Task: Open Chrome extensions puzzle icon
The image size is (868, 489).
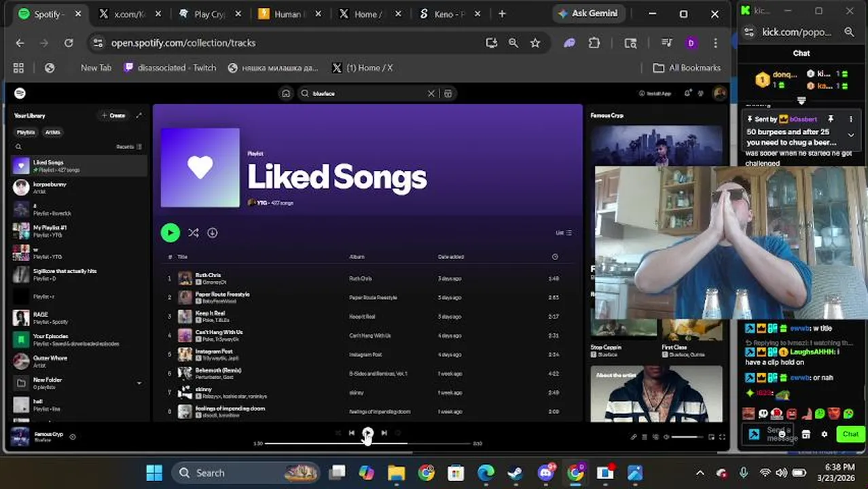Action: click(x=594, y=43)
